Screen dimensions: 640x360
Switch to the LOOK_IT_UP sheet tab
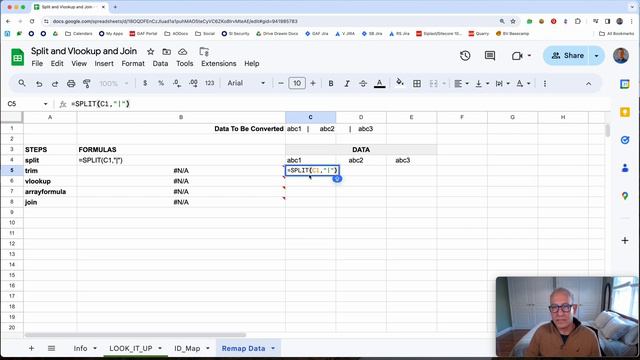tap(131, 348)
